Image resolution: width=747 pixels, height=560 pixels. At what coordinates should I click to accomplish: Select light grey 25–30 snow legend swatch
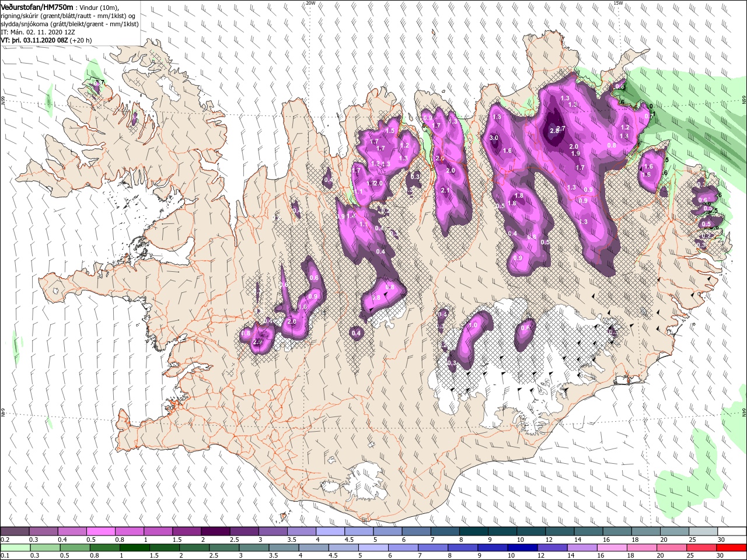[x=703, y=531]
